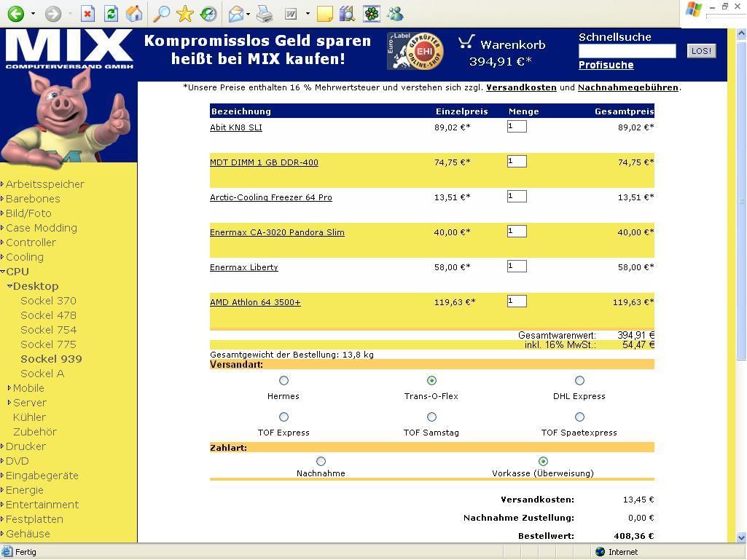The image size is (747, 560).
Task: Click the LOS! search button
Action: 701,51
